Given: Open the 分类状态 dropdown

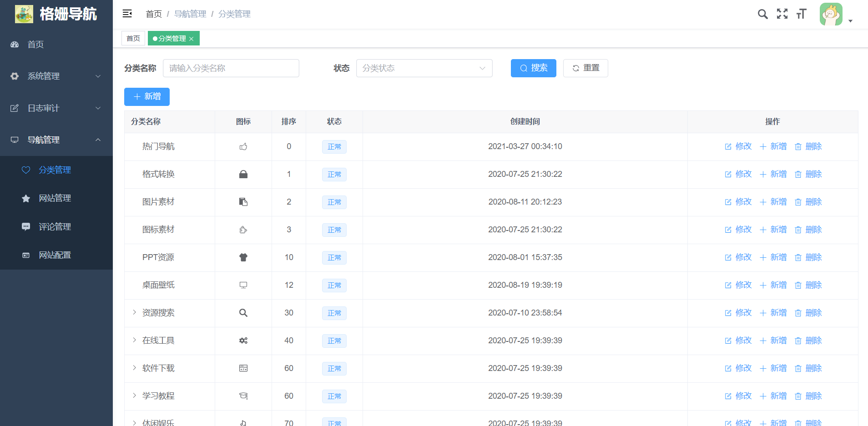Looking at the screenshot, I should 424,68.
